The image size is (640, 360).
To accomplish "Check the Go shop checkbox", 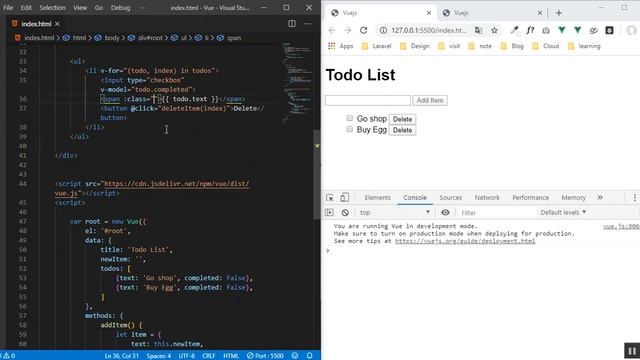I will [349, 118].
